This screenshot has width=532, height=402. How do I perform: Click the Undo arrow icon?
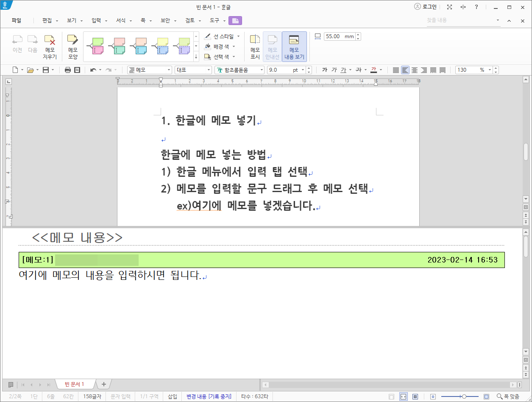click(x=93, y=70)
